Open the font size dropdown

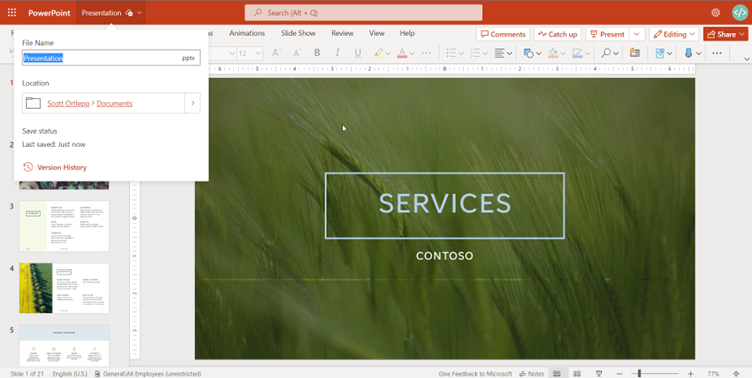(258, 53)
